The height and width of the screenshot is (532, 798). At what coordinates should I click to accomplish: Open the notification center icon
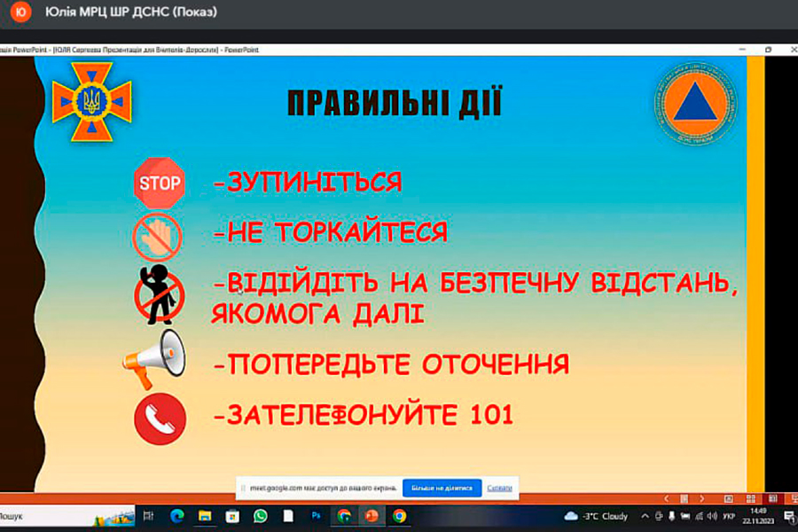tap(789, 517)
